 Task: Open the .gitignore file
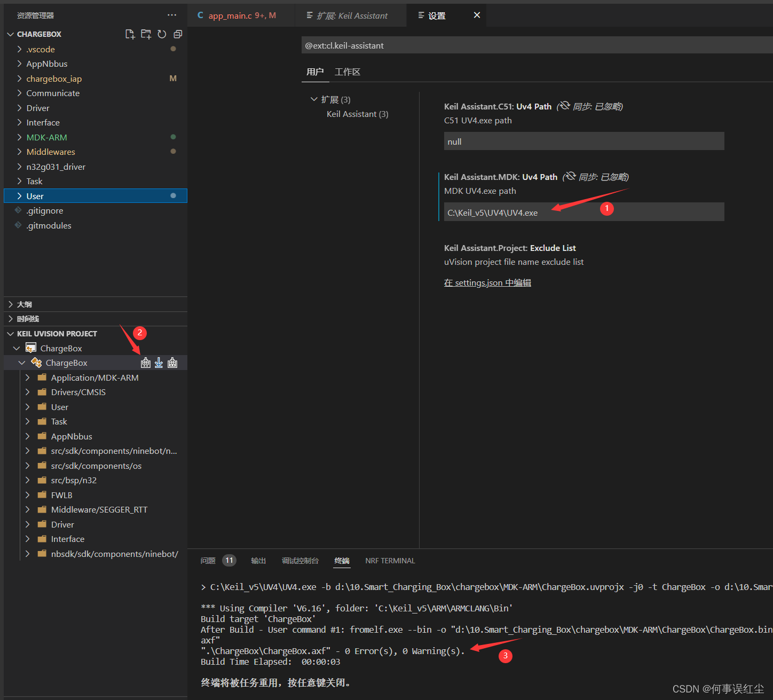coord(45,210)
